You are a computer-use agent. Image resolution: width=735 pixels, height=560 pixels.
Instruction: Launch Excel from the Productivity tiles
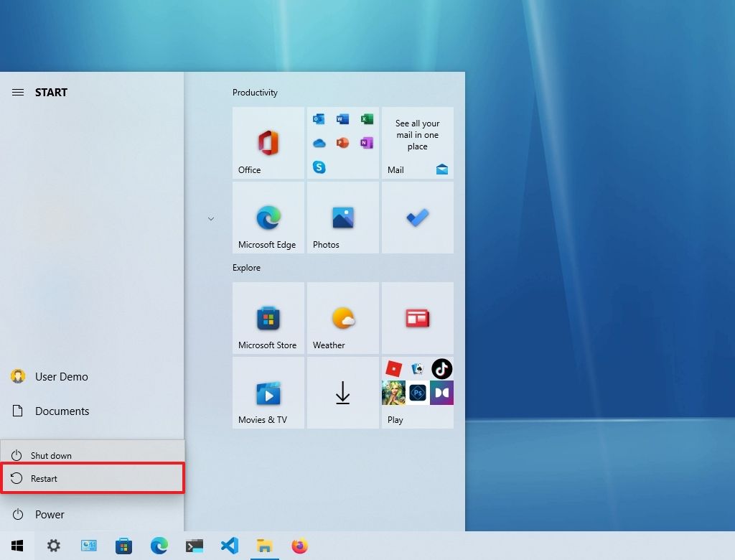(367, 118)
